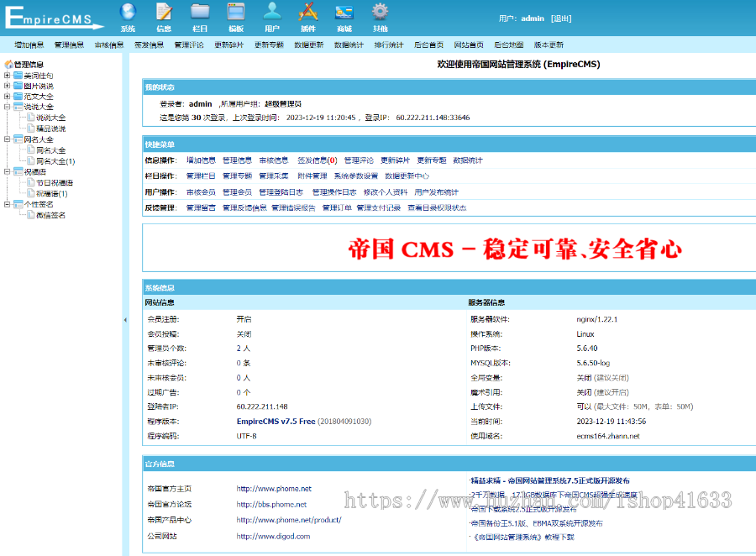Click the page icon beside 祝福语(1)
Image resolution: width=756 pixels, height=556 pixels.
pos(31,193)
